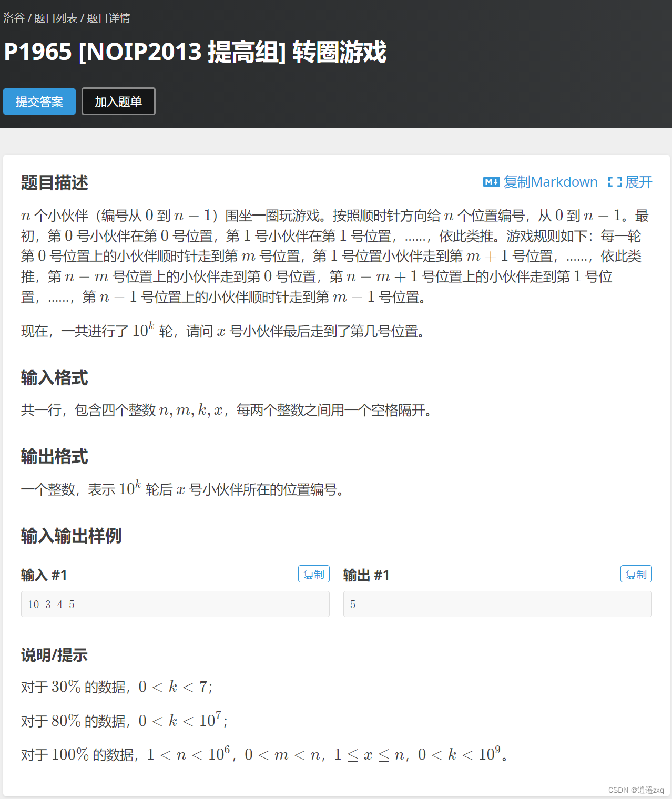Click the 提交答案 submit button

pos(39,101)
